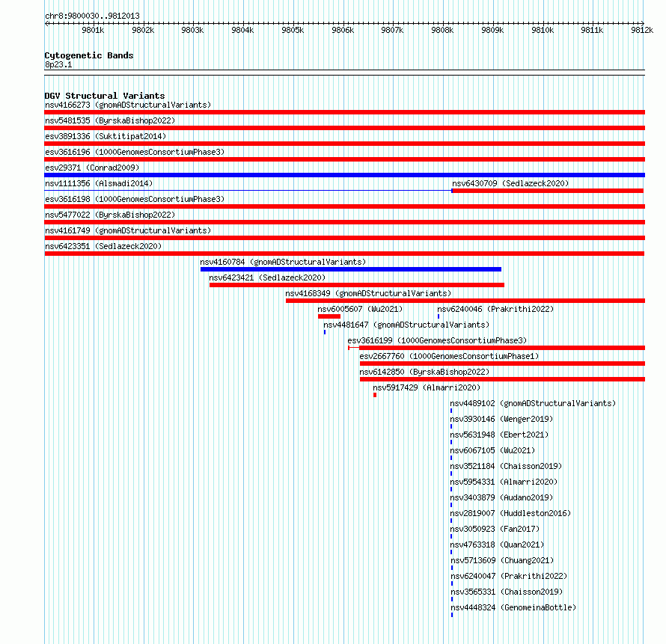Viewport: 666px width, 644px height.
Task: Select the Cytogenetic Bands track title
Action: (89, 55)
